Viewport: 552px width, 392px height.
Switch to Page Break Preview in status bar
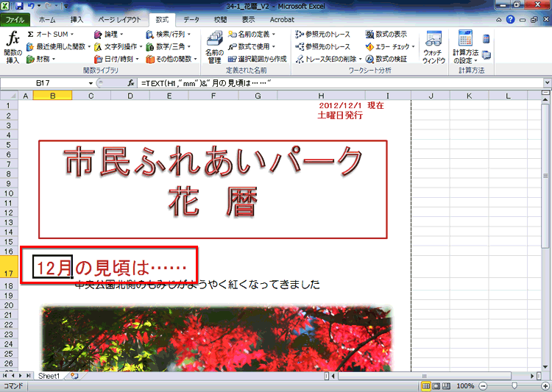pos(447,386)
